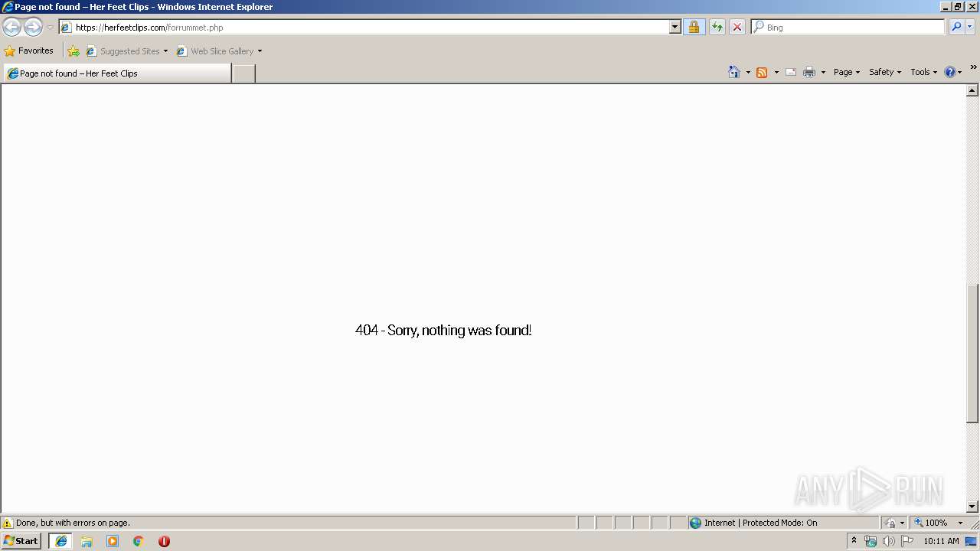This screenshot has width=980, height=551.
Task: Click the Internet Explorer taskbar icon
Action: pyautogui.click(x=61, y=541)
